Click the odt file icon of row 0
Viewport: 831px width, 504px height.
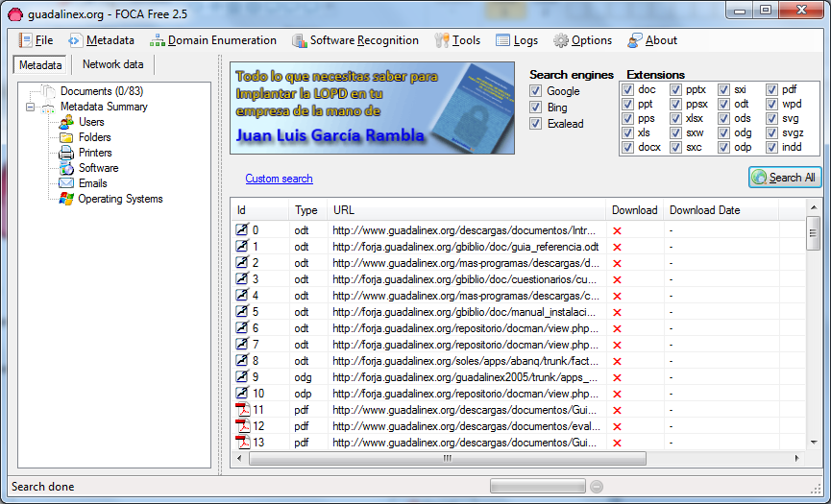(x=242, y=229)
